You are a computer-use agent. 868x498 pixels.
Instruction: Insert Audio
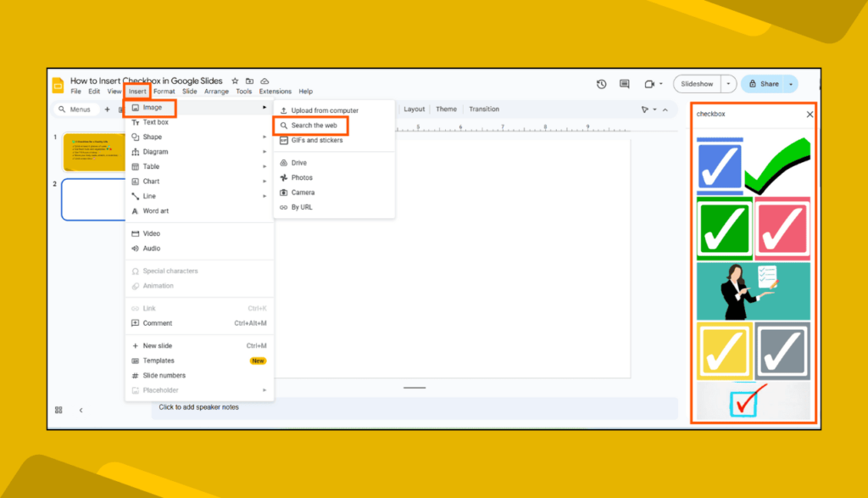pos(199,249)
